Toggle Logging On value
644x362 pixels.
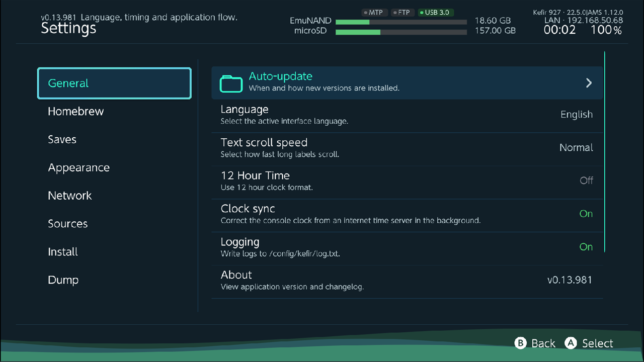pos(586,247)
